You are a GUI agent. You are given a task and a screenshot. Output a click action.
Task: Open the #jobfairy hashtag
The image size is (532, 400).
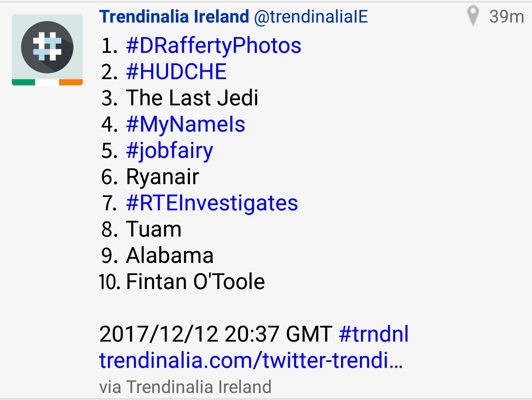pyautogui.click(x=170, y=151)
